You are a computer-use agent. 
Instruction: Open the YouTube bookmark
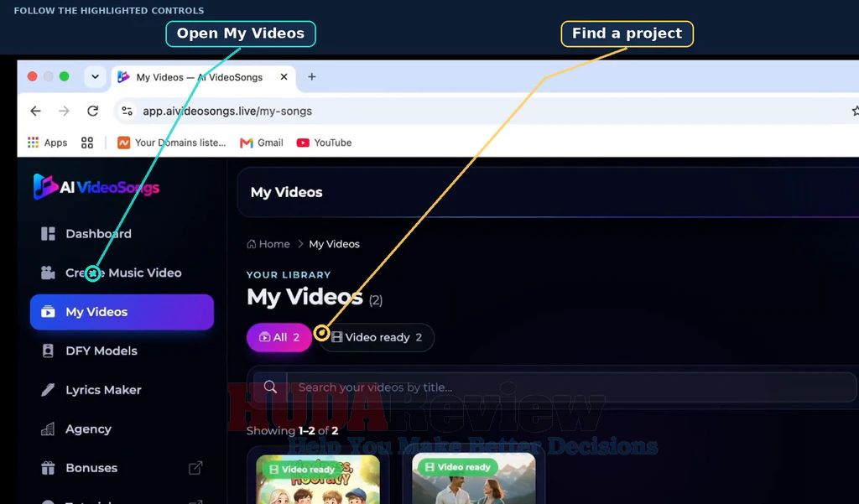[x=325, y=143]
